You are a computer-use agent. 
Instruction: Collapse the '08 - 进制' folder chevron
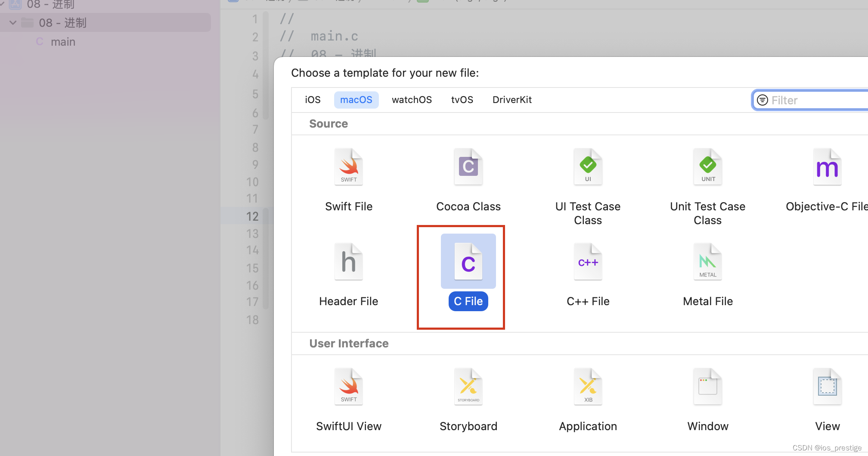(13, 22)
